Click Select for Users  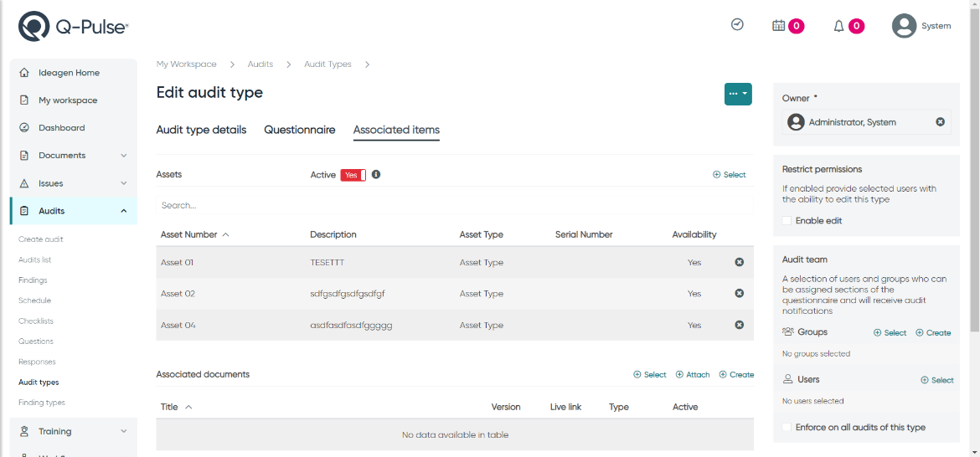937,380
